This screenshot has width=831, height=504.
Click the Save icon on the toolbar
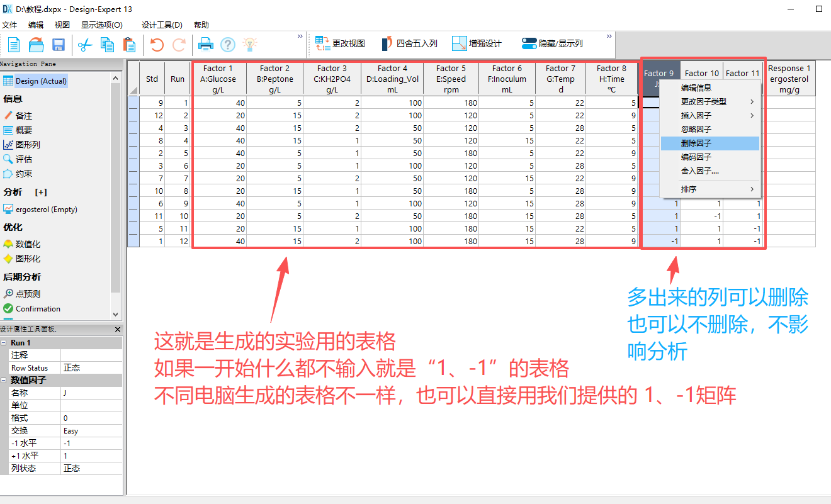tap(59, 44)
